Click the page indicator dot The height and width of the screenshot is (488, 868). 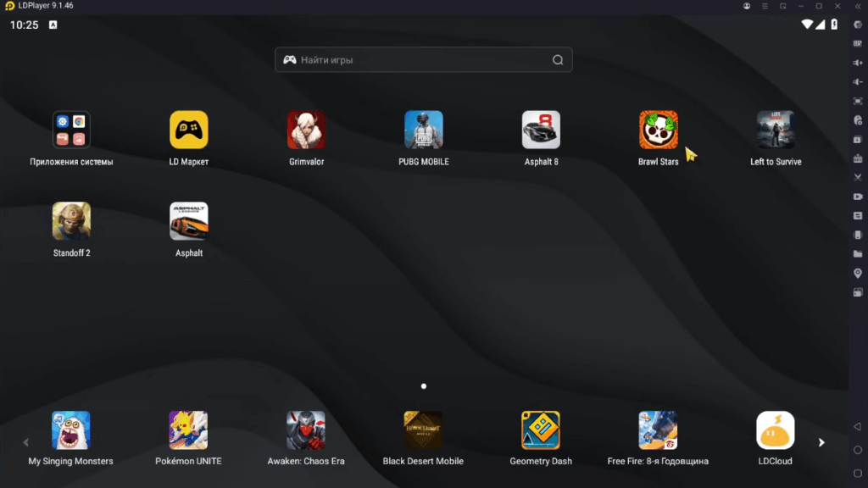pos(423,385)
